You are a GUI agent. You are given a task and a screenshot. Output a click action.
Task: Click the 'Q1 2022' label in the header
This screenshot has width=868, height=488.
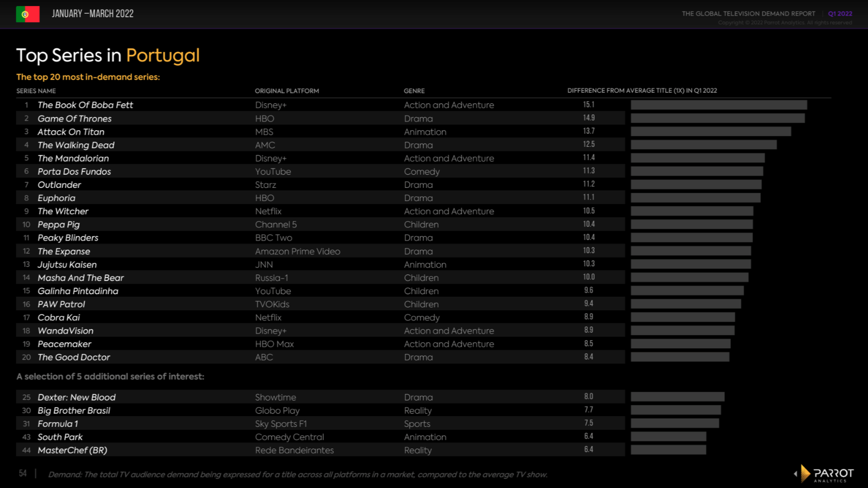point(840,14)
